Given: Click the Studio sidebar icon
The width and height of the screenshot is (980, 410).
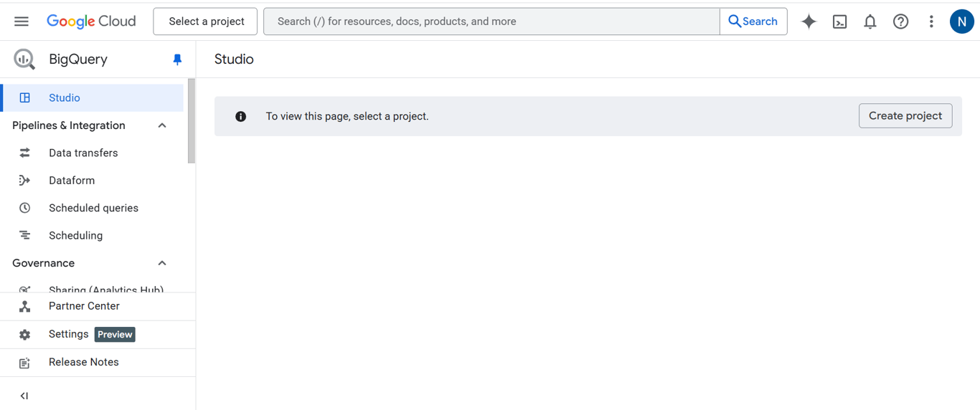Looking at the screenshot, I should point(25,97).
